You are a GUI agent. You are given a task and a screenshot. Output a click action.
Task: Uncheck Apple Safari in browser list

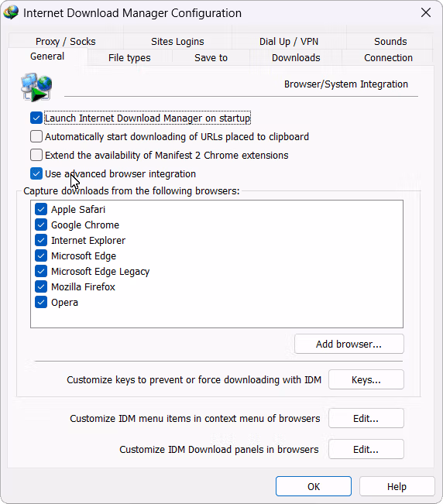pos(41,209)
